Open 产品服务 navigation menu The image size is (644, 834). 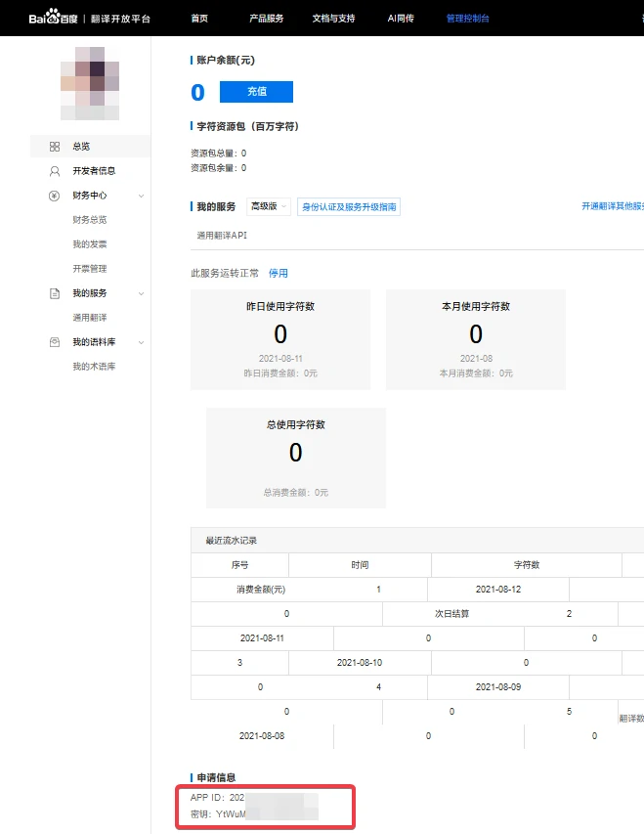click(x=267, y=18)
